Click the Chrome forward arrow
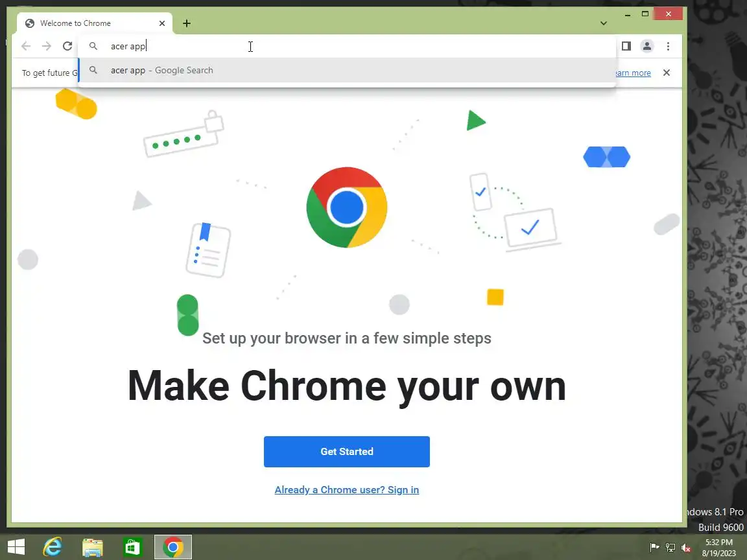 point(47,46)
